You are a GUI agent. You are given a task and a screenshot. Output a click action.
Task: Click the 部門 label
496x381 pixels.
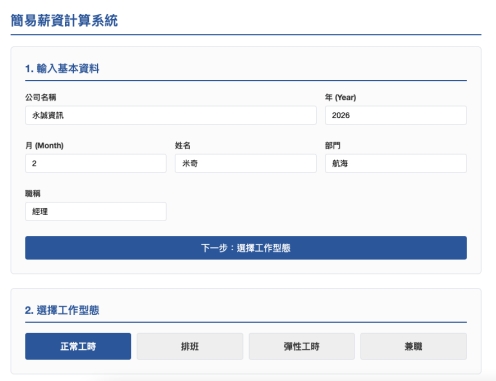pos(333,145)
